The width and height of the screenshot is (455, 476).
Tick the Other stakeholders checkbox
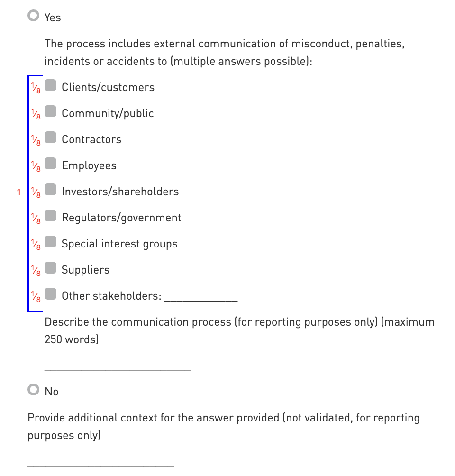(x=51, y=294)
